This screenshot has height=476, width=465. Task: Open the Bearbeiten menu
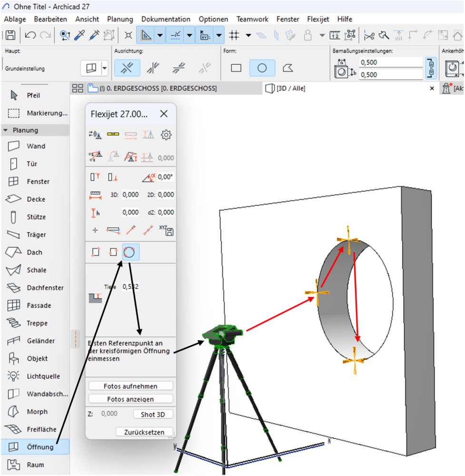(50, 19)
